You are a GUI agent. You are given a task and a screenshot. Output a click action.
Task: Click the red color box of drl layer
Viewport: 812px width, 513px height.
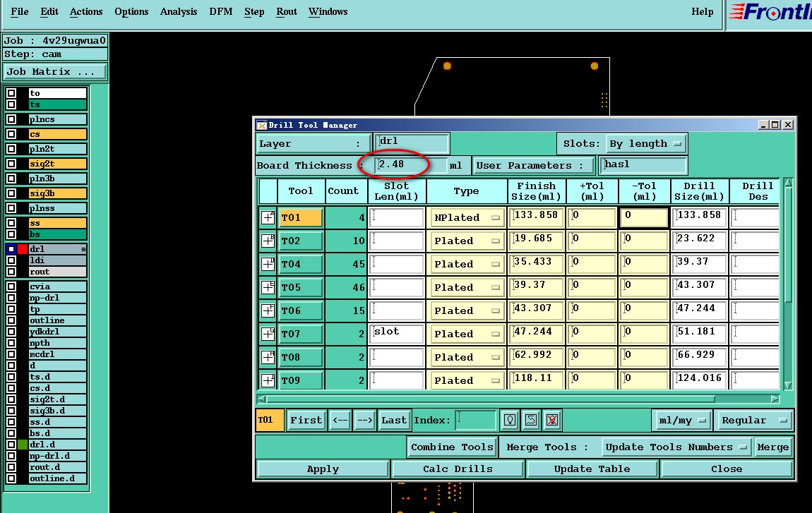point(23,249)
